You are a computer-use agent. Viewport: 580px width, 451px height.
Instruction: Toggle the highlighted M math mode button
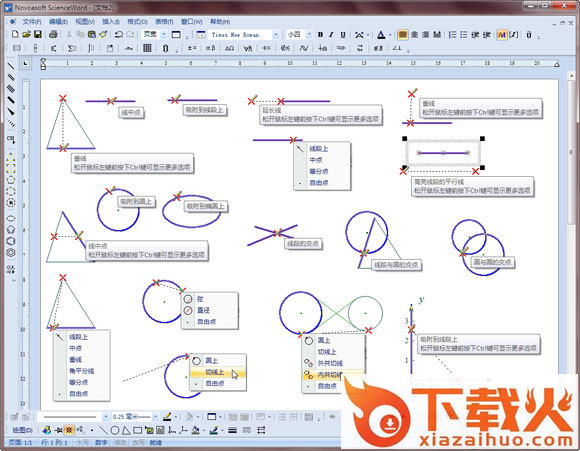point(502,34)
